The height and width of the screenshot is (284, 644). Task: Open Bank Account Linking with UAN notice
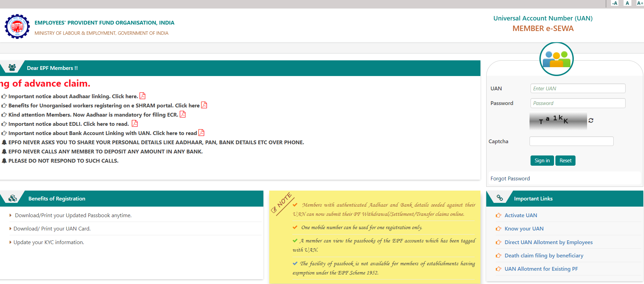coord(103,133)
